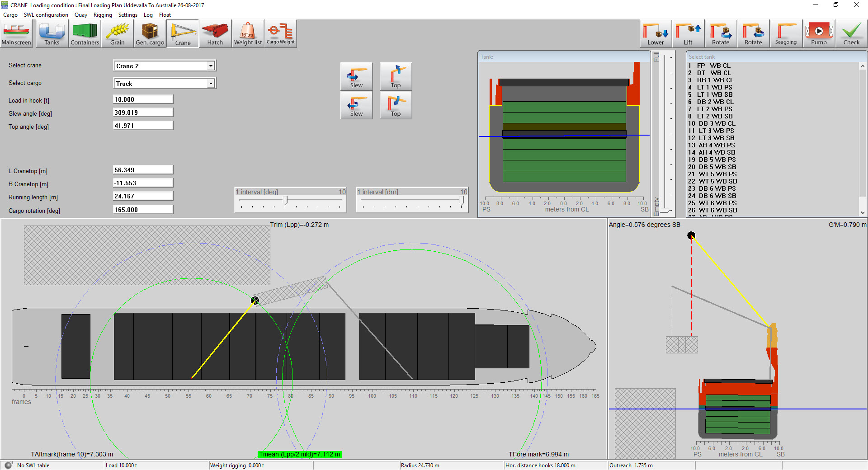Open the Rigging menu
This screenshot has height=470, width=868.
(x=103, y=15)
